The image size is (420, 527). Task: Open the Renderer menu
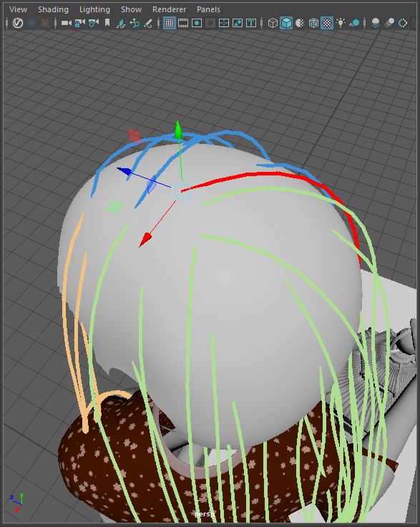click(x=169, y=9)
